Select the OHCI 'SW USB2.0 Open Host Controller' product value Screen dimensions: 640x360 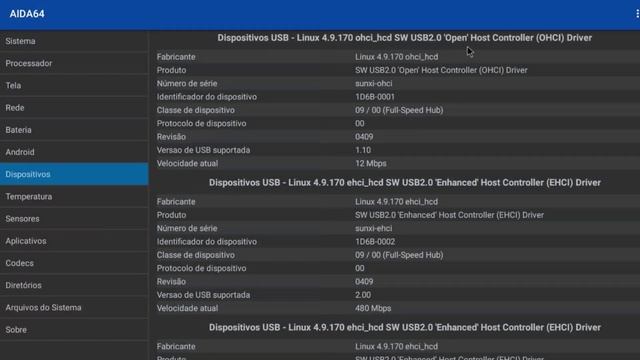pos(441,70)
